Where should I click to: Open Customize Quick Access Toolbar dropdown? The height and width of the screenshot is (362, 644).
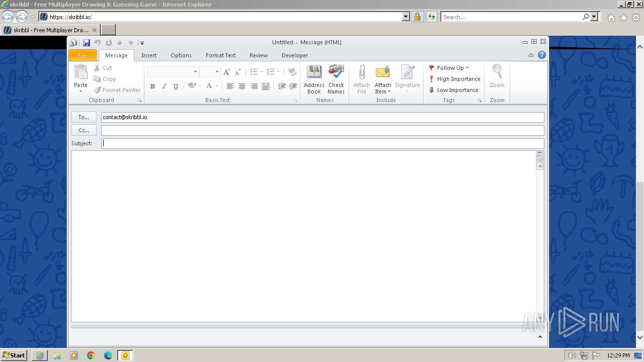[x=142, y=43]
